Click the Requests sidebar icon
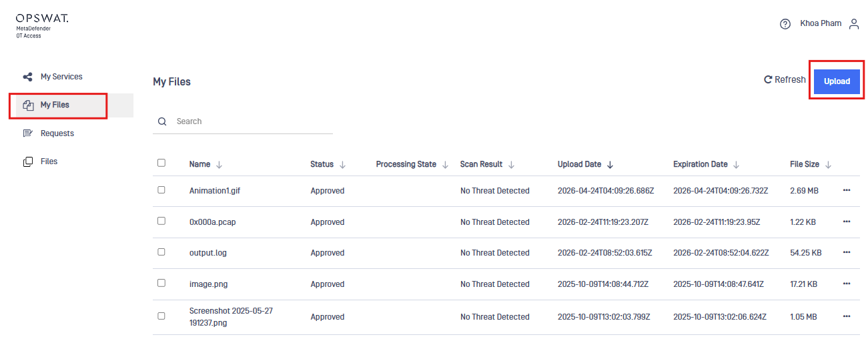Screen dimensions: 868x339 tap(27, 133)
